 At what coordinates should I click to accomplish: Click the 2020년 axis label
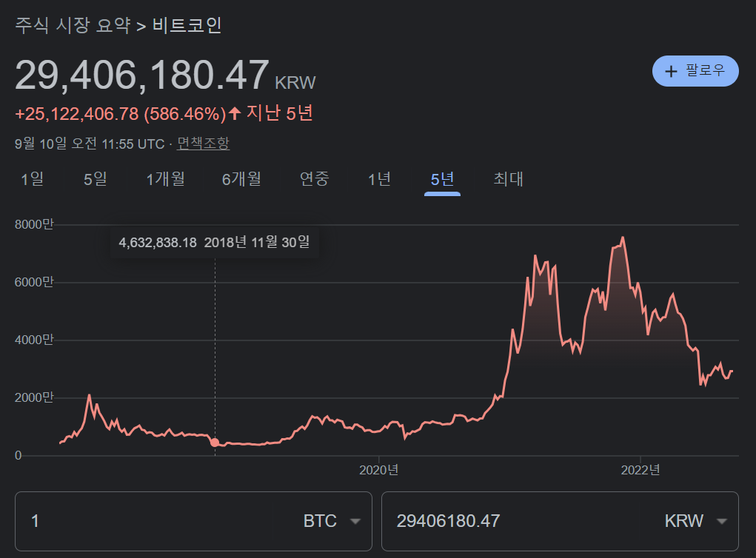click(378, 470)
